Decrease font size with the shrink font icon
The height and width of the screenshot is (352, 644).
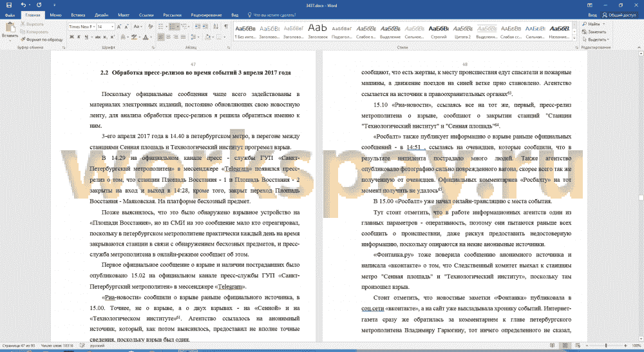tap(126, 26)
